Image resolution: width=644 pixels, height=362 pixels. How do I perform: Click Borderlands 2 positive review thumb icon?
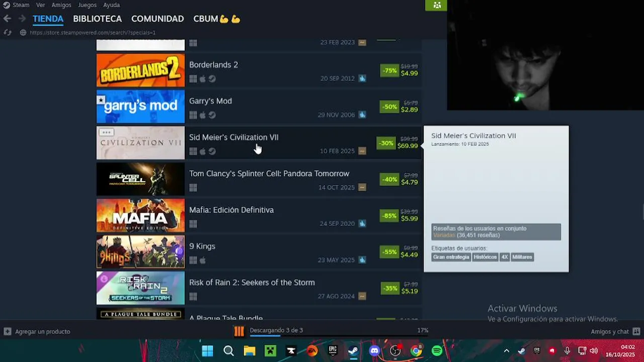tap(362, 78)
